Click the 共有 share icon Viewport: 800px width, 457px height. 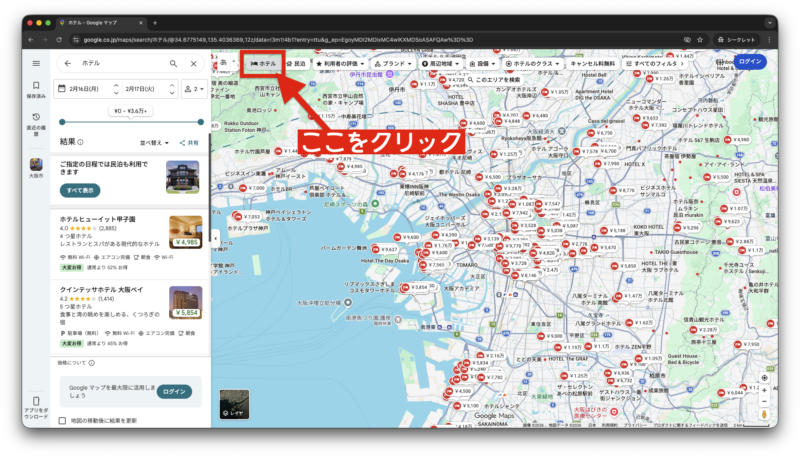pyautogui.click(x=189, y=143)
